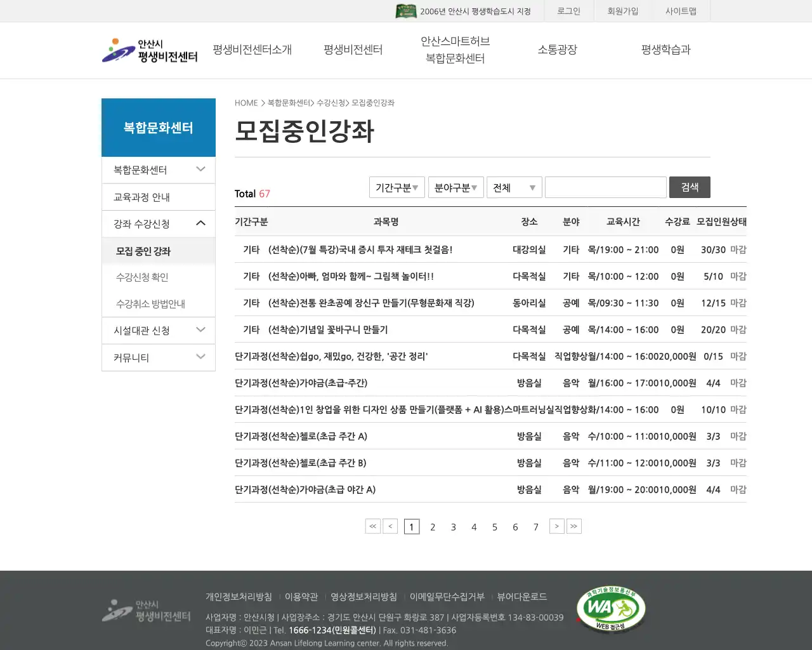Click the 2006년 평생학습도시 지정 emblem

click(406, 11)
